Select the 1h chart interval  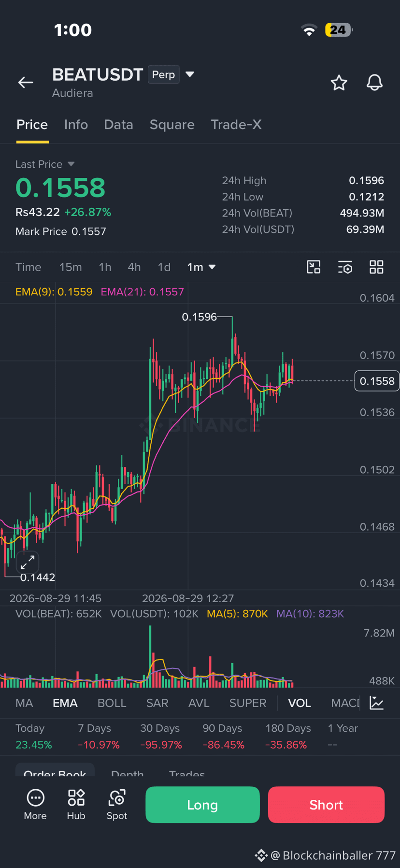105,267
